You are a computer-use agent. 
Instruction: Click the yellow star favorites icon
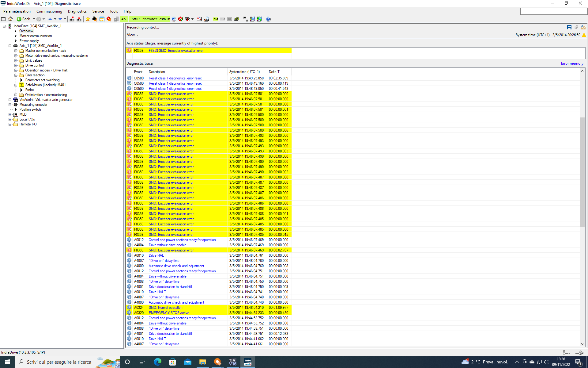[x=88, y=19]
